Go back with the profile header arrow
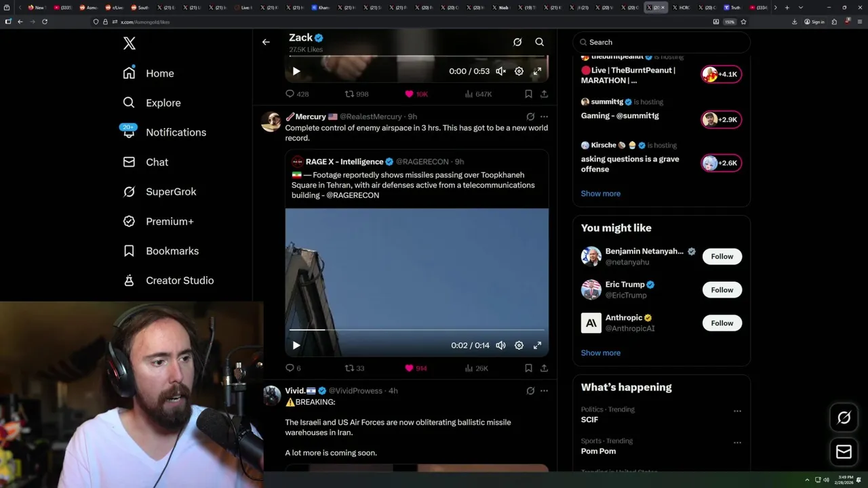The height and width of the screenshot is (488, 868). pos(266,42)
